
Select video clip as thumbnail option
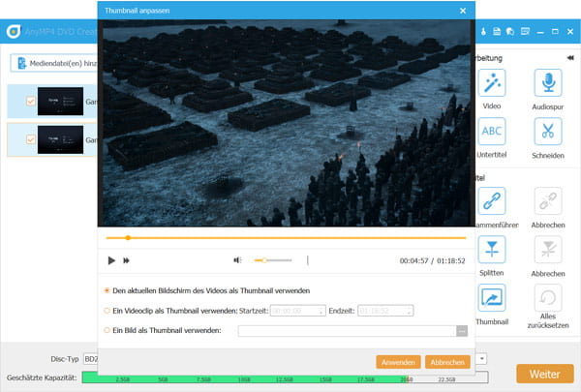pos(107,311)
